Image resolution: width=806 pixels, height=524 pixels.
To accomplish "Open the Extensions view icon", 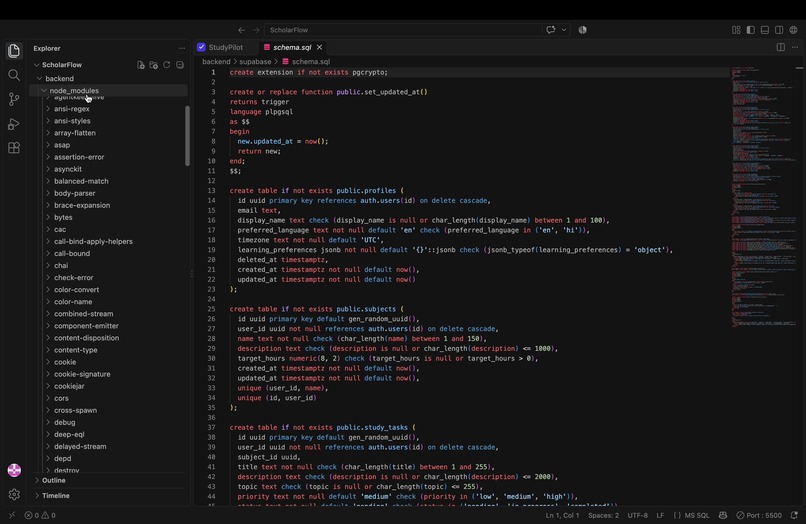I will 14,148.
